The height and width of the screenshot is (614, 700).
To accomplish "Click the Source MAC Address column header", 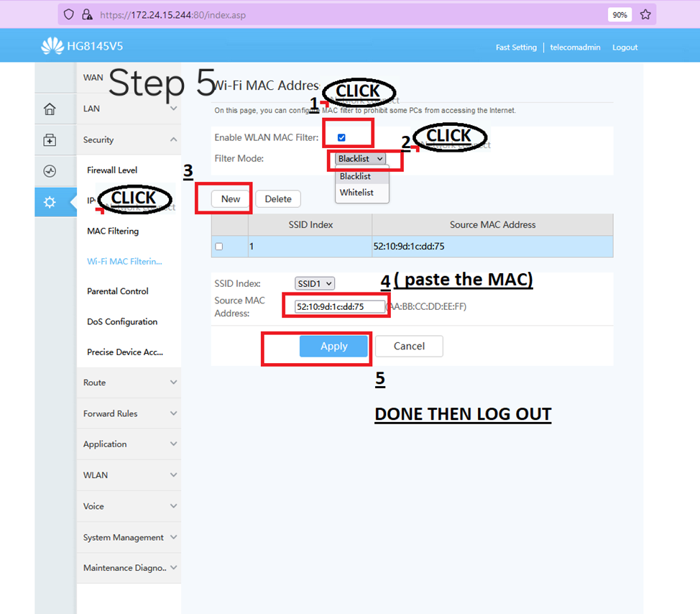I will tap(492, 224).
